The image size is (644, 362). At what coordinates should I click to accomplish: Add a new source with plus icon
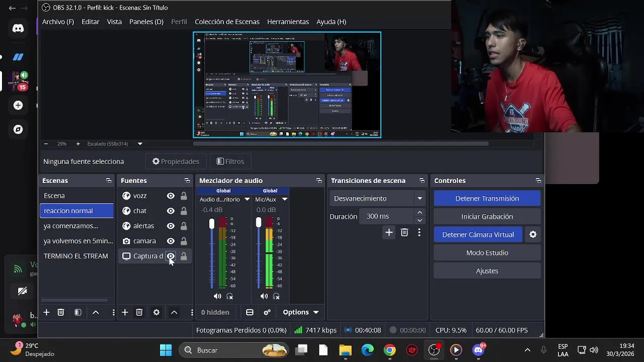(125, 312)
